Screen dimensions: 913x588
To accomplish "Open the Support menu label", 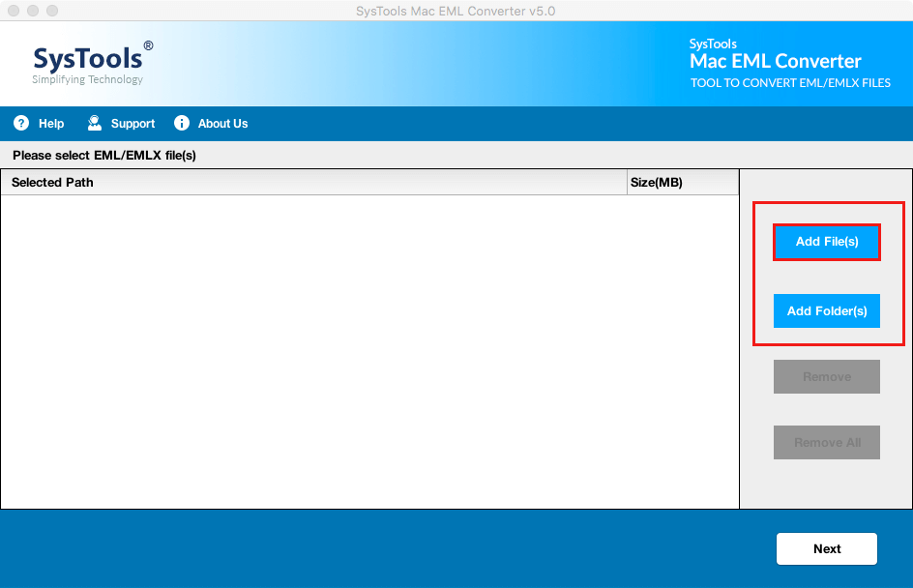I will (133, 124).
